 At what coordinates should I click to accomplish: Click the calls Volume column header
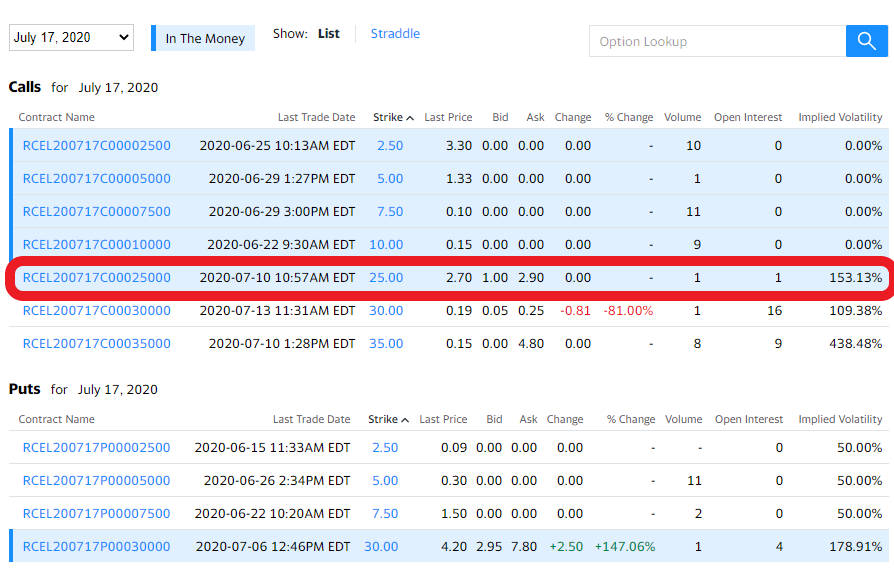682,117
